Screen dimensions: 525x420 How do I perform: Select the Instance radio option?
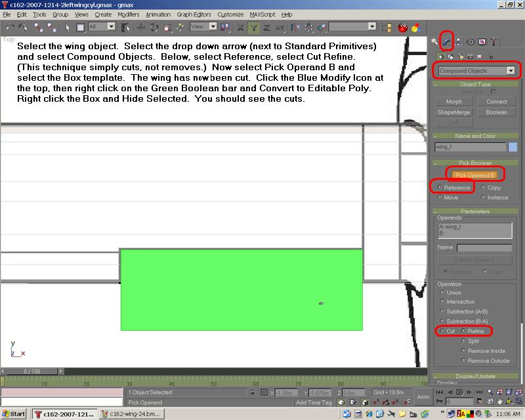(x=495, y=198)
